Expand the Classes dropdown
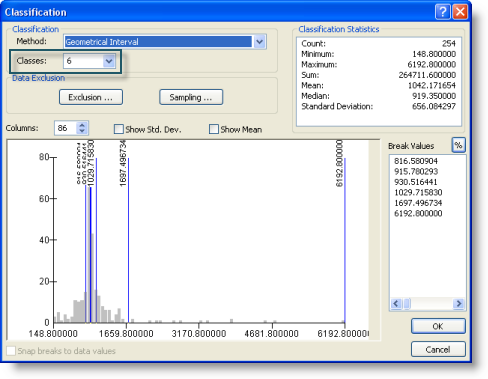488x379 pixels. 109,61
